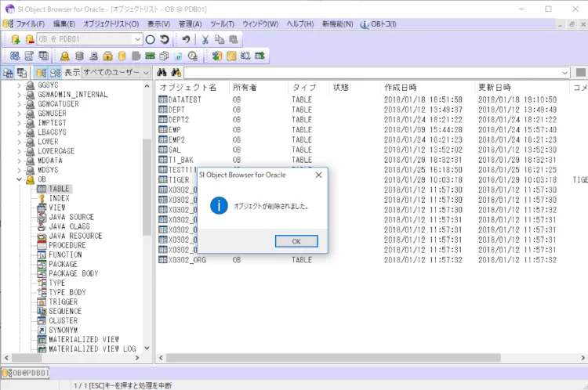The image size is (588, 390).
Task: Select TRIGGER in the object tree
Action: coord(63,302)
